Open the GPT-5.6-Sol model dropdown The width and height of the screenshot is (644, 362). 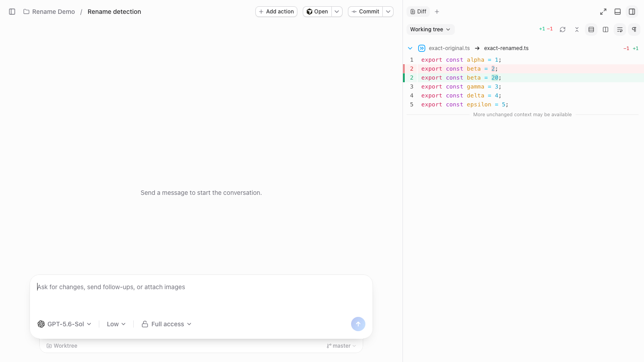[x=64, y=324]
